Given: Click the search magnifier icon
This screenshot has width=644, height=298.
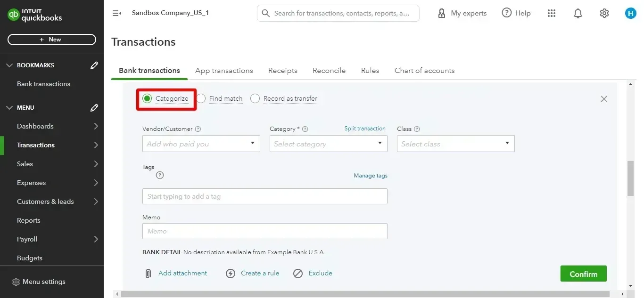Looking at the screenshot, I should point(266,13).
